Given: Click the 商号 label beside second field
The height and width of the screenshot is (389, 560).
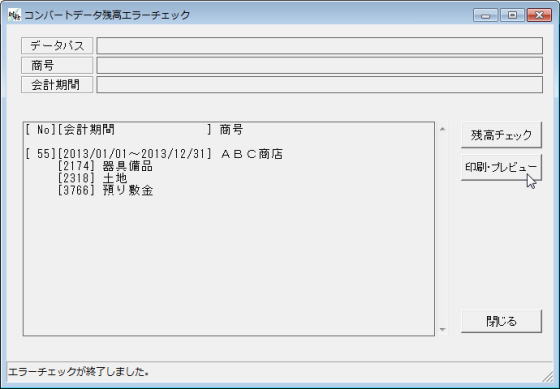Looking at the screenshot, I should (57, 65).
